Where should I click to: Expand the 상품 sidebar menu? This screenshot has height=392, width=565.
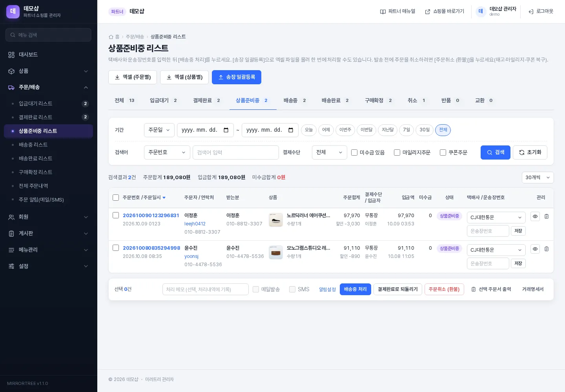click(x=49, y=71)
